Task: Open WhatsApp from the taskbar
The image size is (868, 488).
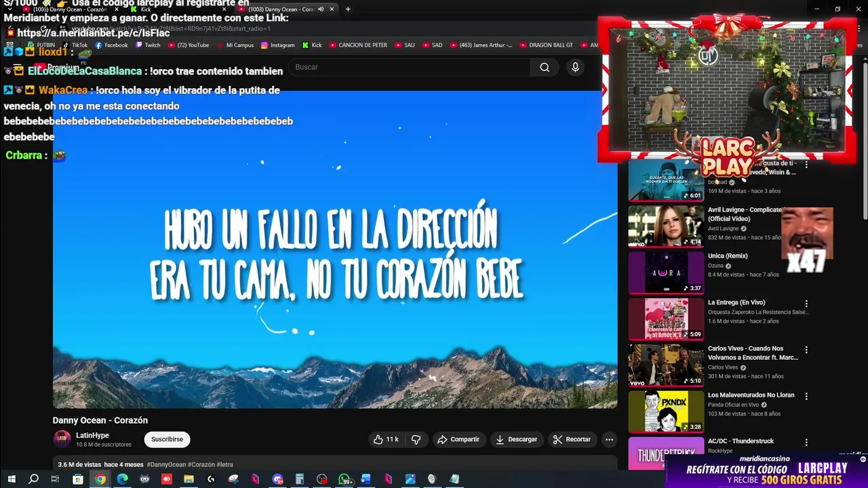Action: pos(344,479)
